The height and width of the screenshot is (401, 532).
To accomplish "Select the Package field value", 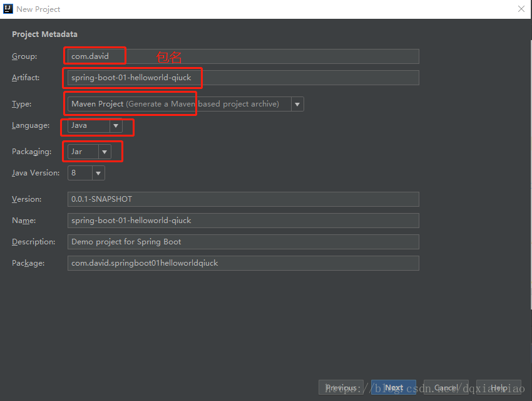I will pos(243,263).
